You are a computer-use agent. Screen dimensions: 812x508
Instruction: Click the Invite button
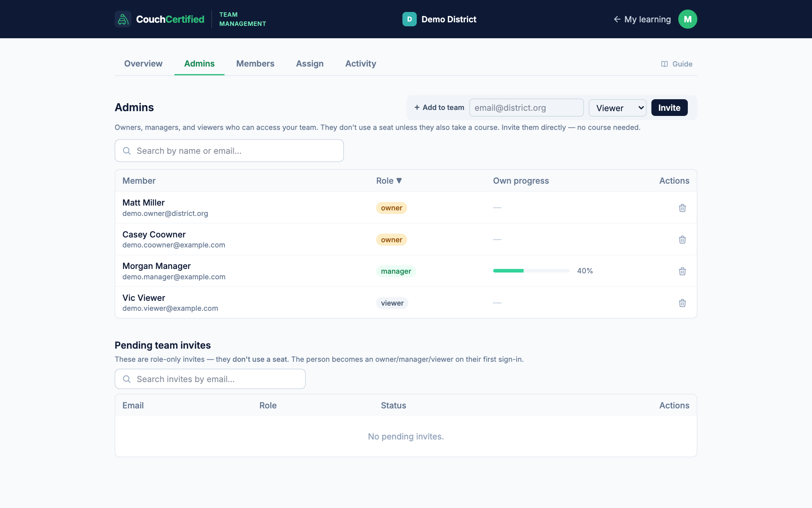click(669, 108)
